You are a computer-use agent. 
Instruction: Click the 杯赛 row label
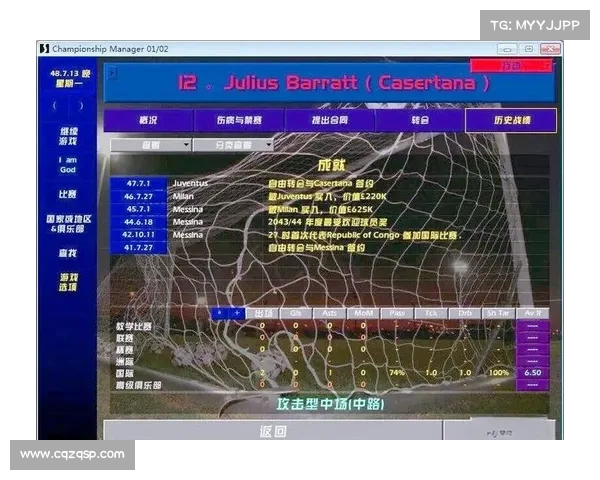[125, 350]
